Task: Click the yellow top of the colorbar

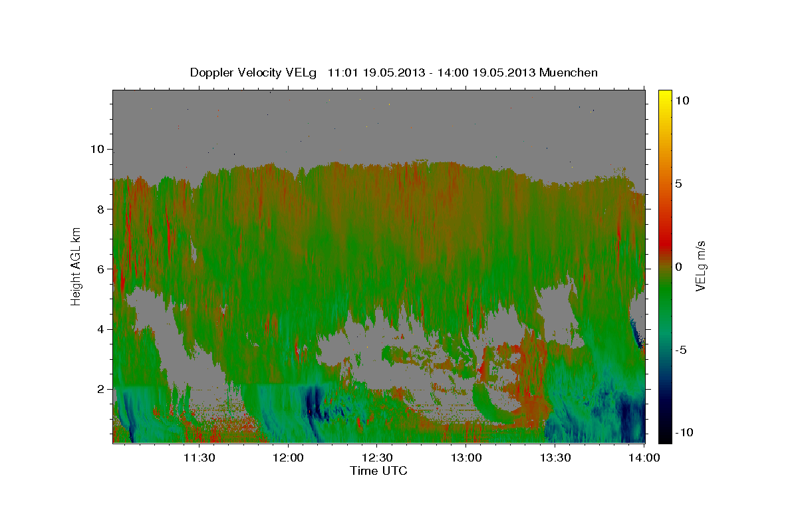Action: pos(665,96)
